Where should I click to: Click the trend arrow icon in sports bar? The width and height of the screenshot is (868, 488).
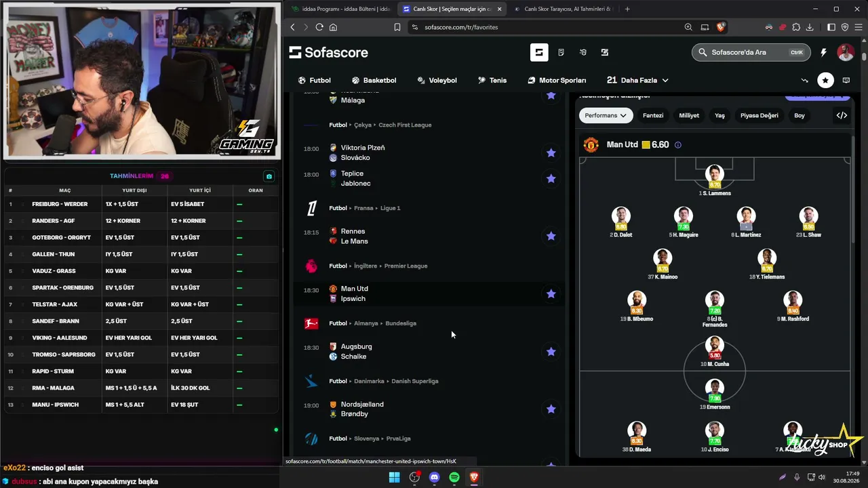coord(805,80)
